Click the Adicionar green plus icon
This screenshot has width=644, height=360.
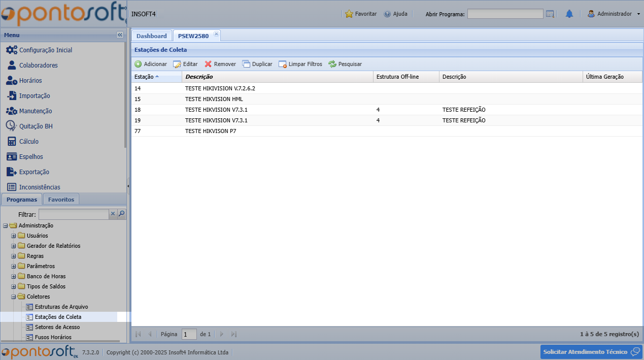coord(138,64)
